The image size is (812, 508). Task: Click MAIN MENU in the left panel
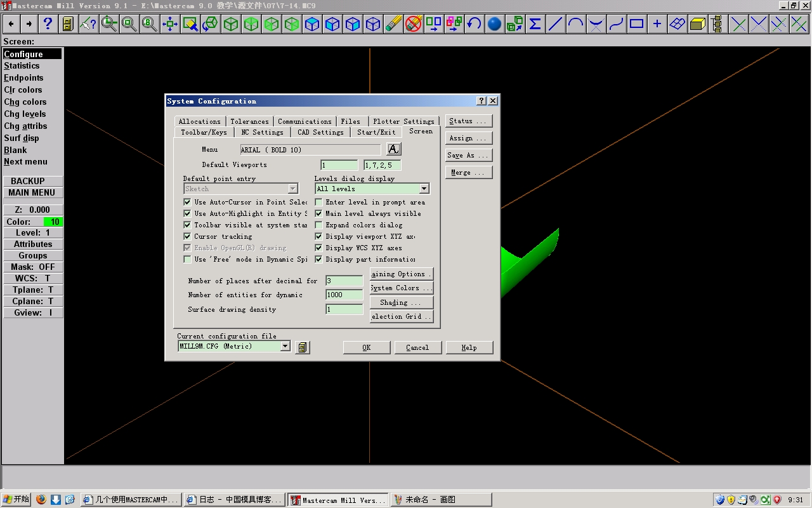[x=32, y=192]
